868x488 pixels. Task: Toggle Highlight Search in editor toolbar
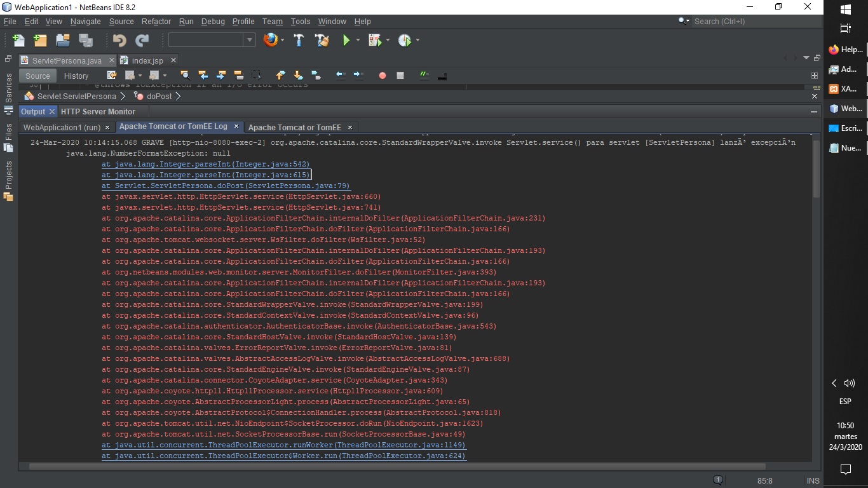[238, 75]
